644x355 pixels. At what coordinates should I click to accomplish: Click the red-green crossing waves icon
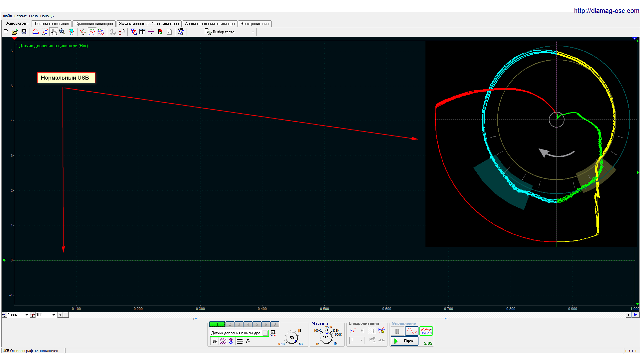click(x=83, y=32)
